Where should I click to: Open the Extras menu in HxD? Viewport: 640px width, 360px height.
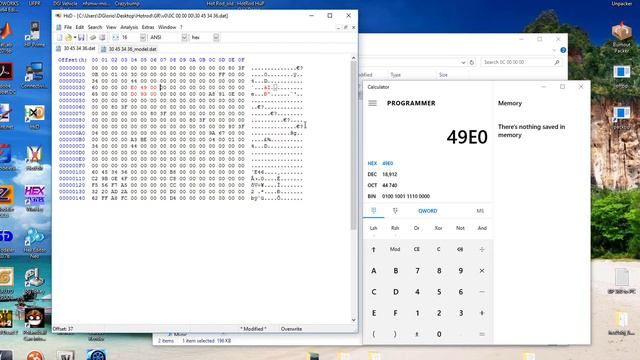pos(148,27)
